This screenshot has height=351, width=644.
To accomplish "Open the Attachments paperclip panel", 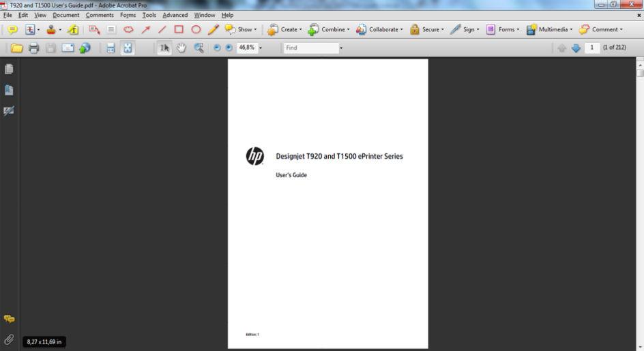I will (9, 339).
